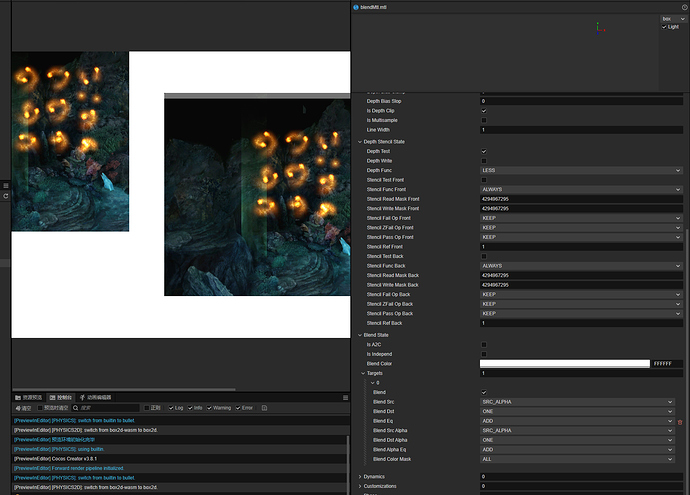Click the blendMtl.mtl material icon
Image resolution: width=690 pixels, height=495 pixels.
click(x=356, y=7)
